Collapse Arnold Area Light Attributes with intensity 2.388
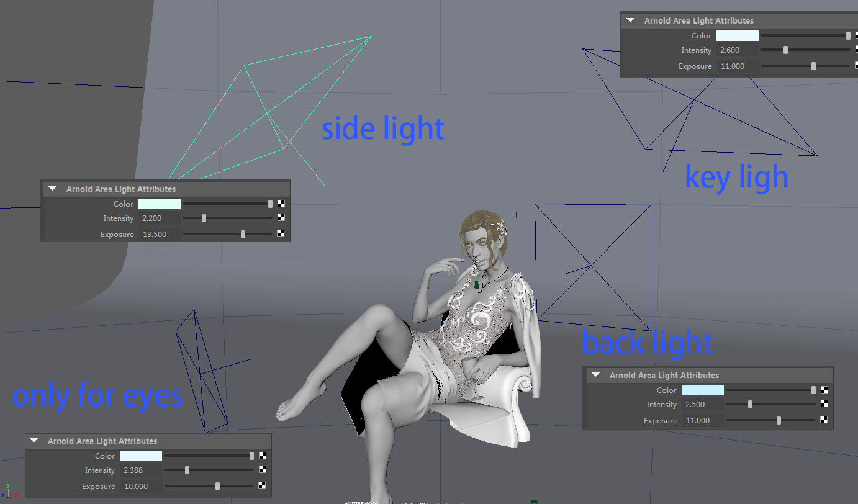 click(34, 441)
